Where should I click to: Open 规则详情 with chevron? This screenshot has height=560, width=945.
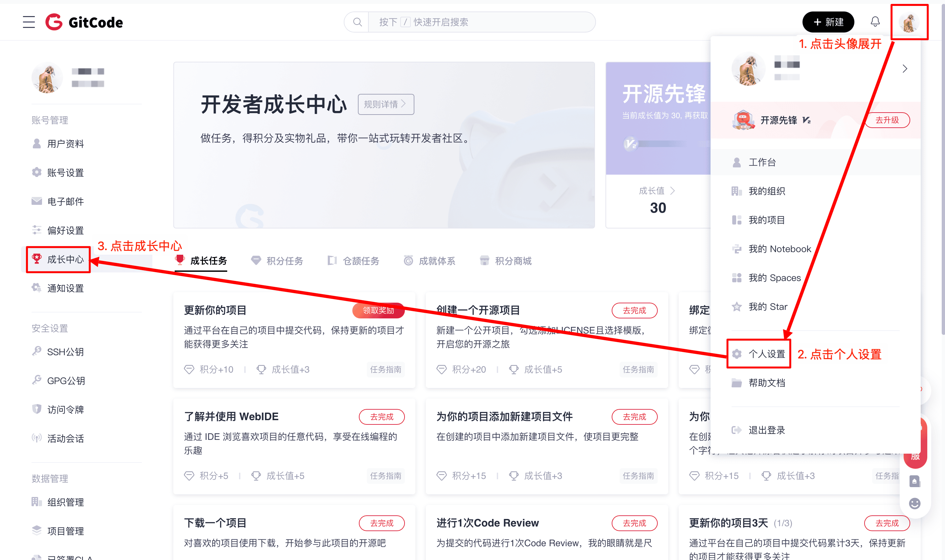385,104
